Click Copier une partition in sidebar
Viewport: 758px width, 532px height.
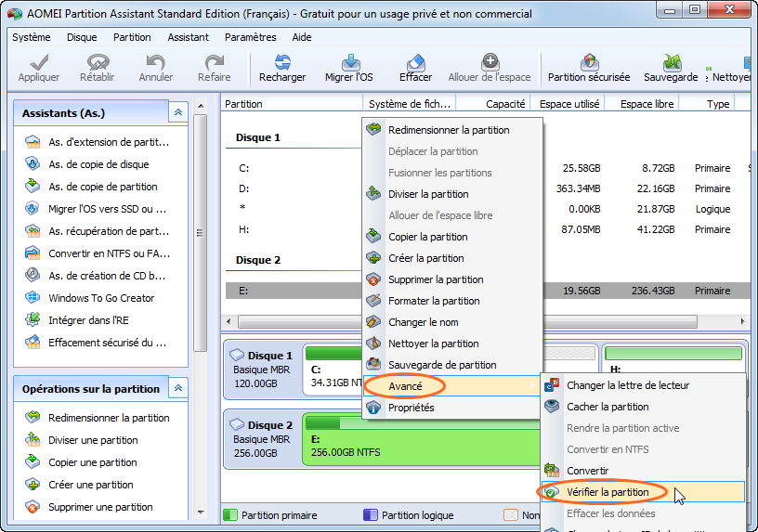pyautogui.click(x=82, y=462)
